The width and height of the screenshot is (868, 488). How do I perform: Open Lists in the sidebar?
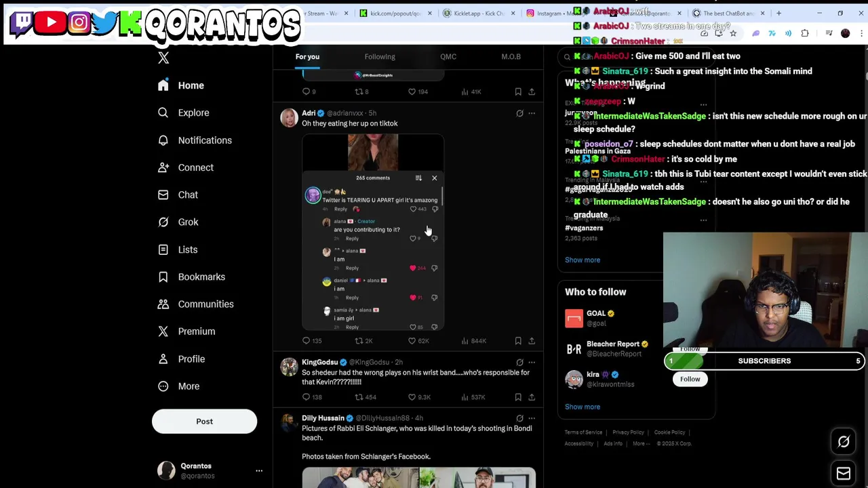[x=178, y=249]
